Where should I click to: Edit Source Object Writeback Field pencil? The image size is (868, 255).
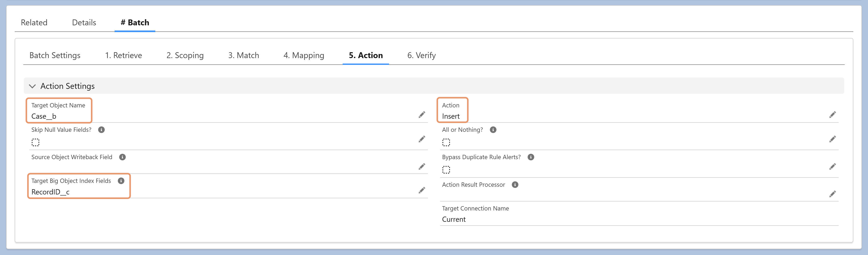(422, 166)
